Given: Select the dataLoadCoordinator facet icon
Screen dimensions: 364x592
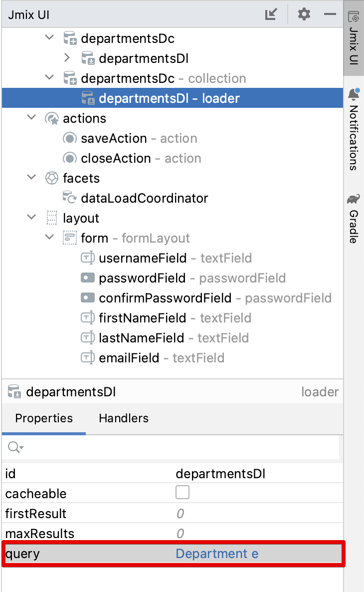Looking at the screenshot, I should 70,198.
